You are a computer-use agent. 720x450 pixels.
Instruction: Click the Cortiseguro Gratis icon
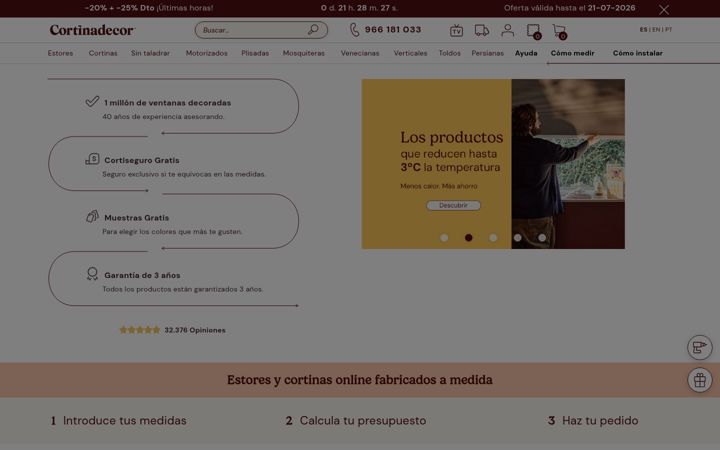[92, 159]
